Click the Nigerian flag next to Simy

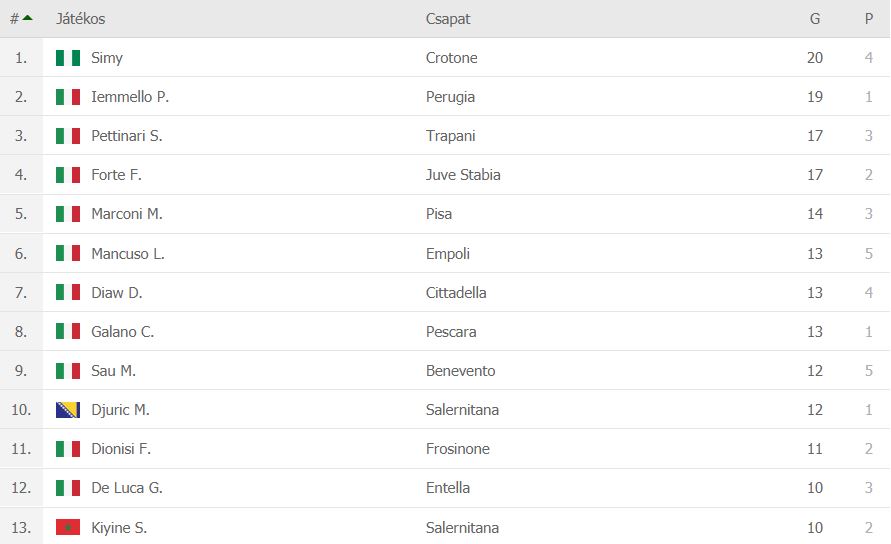tap(68, 58)
